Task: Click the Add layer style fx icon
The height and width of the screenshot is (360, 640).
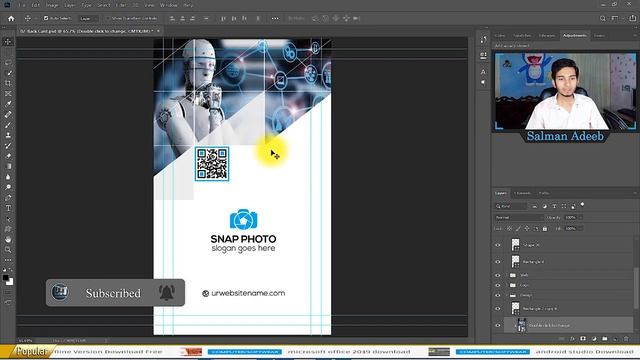Action: pos(572,339)
